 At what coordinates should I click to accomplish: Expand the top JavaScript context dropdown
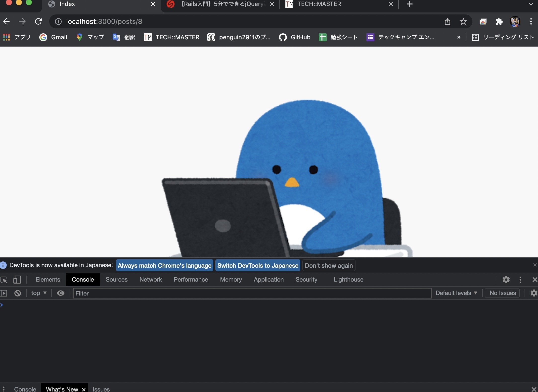(39, 293)
